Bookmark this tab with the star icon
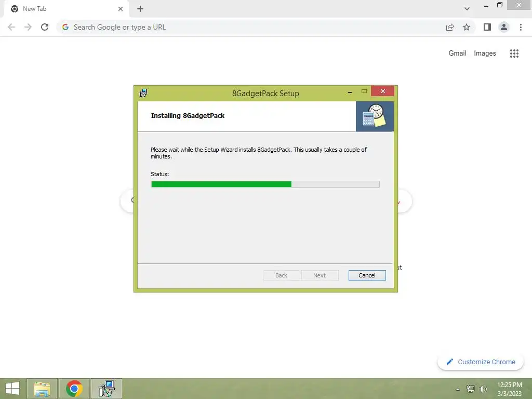The image size is (532, 399). click(467, 27)
